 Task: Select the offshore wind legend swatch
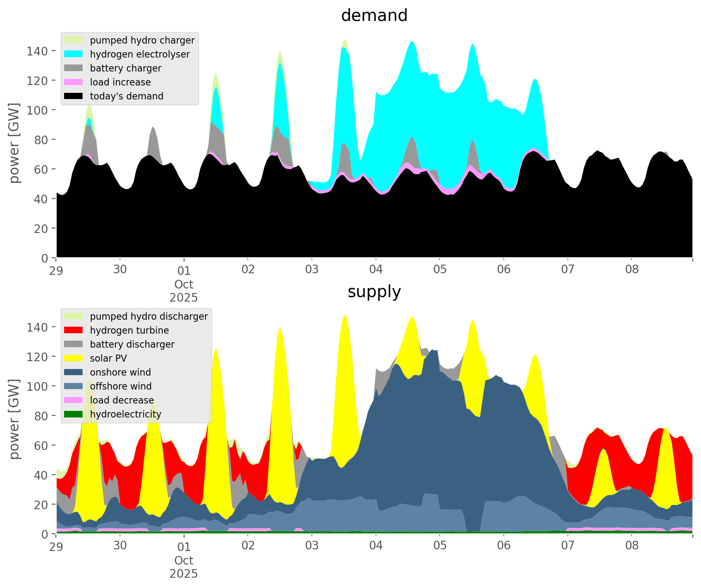(x=74, y=386)
